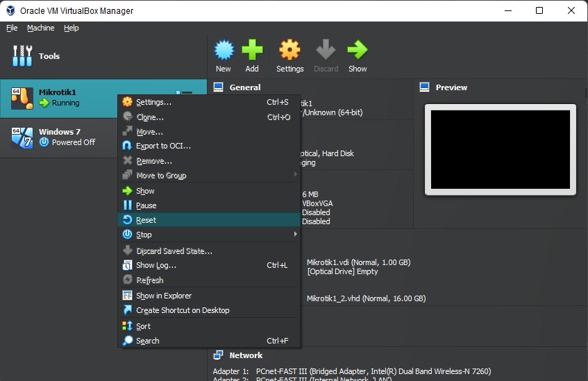Choose Reset from the context menu
Viewport: 588px width, 381px height.
point(146,220)
